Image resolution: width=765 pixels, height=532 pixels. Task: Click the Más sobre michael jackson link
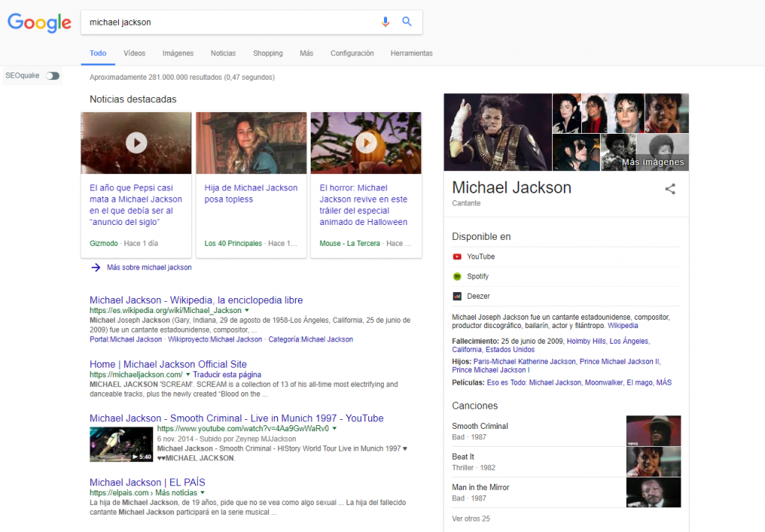[149, 267]
